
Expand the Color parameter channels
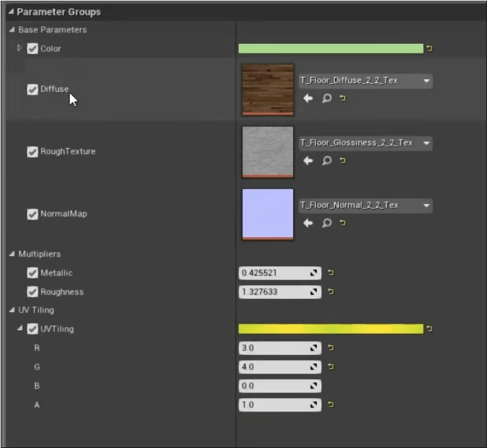point(20,48)
